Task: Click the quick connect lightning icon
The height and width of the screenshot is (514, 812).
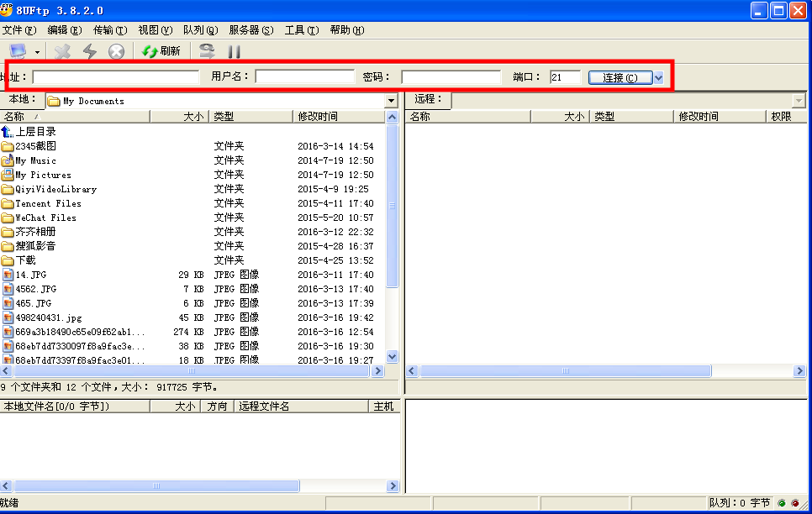Action: click(90, 51)
